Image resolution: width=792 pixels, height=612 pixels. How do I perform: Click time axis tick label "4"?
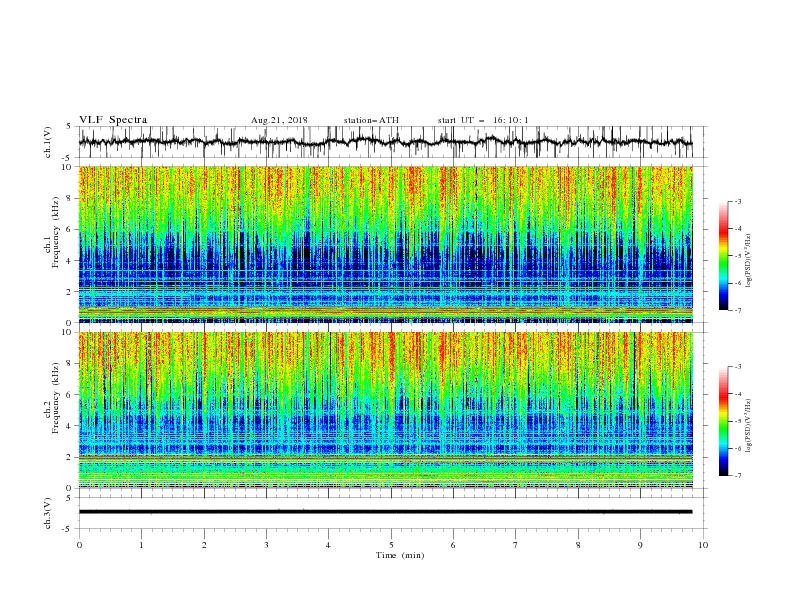pos(328,545)
